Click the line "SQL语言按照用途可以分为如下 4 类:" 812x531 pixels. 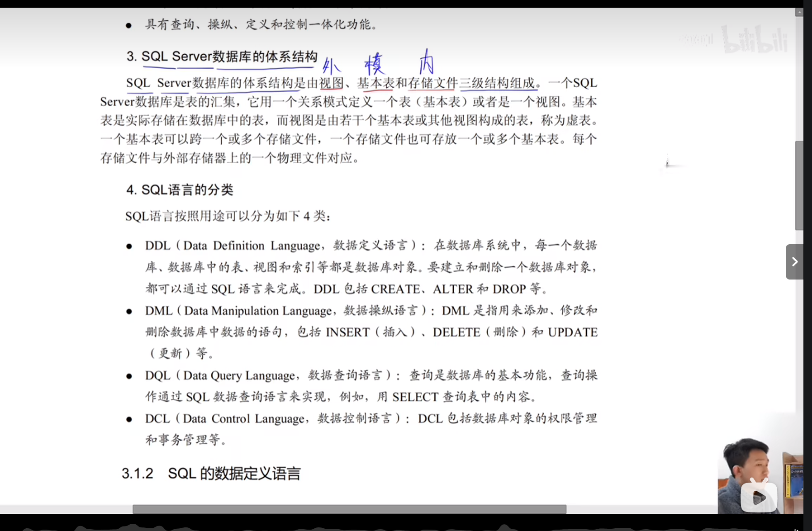[228, 216]
